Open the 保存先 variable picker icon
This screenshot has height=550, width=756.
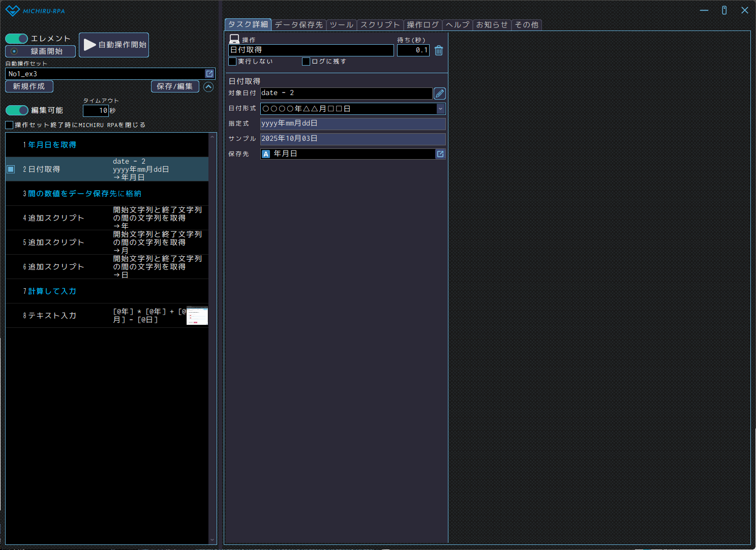[x=440, y=154]
